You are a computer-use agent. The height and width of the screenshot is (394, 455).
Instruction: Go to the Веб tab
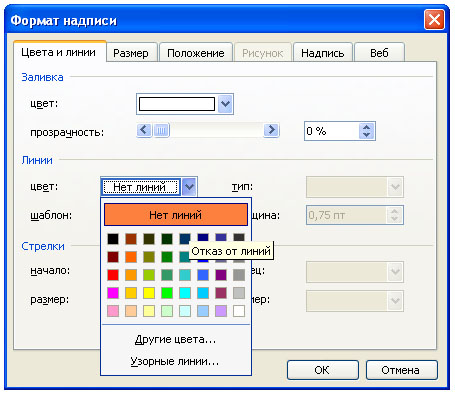click(x=379, y=53)
